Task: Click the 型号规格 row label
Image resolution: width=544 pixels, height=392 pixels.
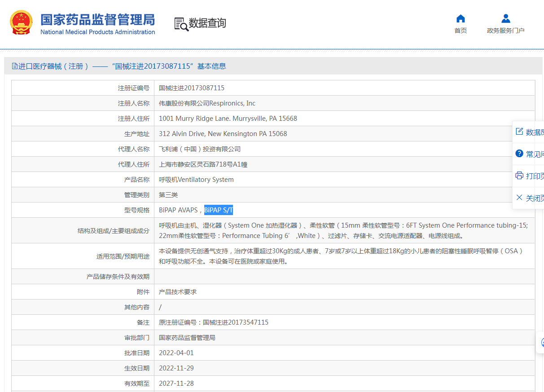Action: click(137, 210)
